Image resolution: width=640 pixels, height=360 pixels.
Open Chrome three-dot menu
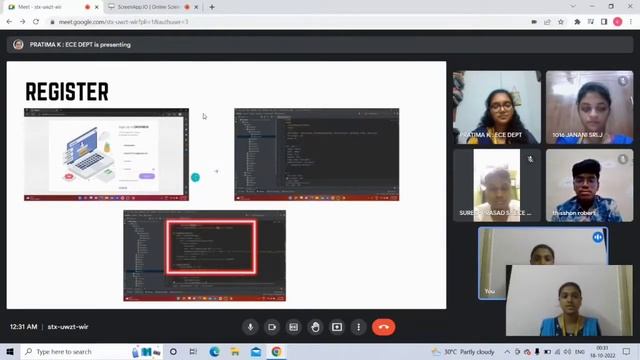click(x=631, y=22)
